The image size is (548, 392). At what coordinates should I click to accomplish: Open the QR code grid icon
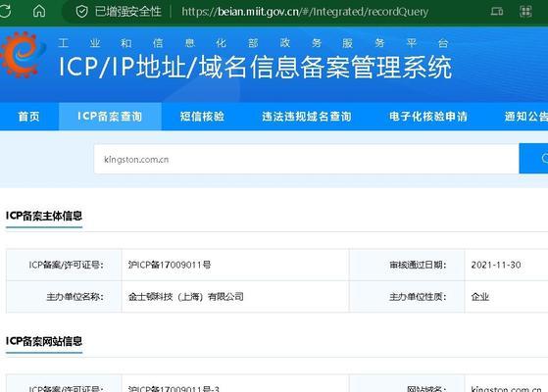[x=525, y=11]
